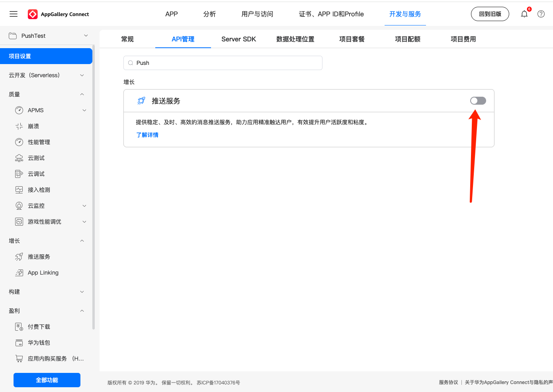
Task: Click the 回到旧版 button
Action: (490, 14)
